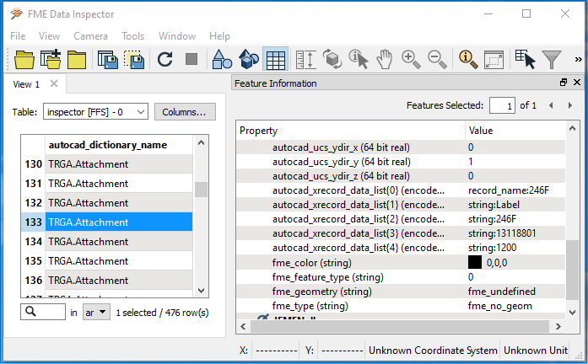Click the Stop square icon

tap(192, 59)
